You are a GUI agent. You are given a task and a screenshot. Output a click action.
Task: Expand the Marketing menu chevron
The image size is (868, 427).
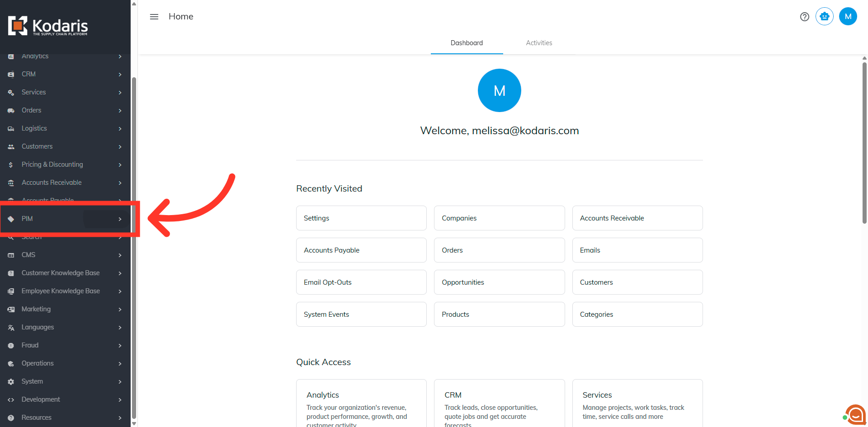pyautogui.click(x=120, y=310)
